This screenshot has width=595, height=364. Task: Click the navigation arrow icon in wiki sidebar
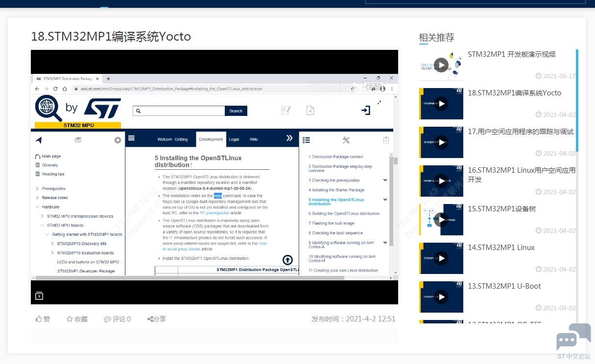pos(39,140)
